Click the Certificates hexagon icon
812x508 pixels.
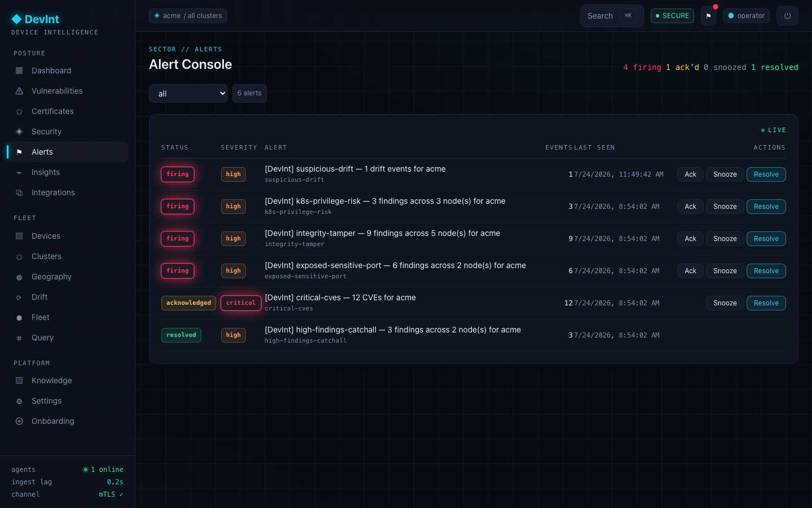click(x=19, y=112)
